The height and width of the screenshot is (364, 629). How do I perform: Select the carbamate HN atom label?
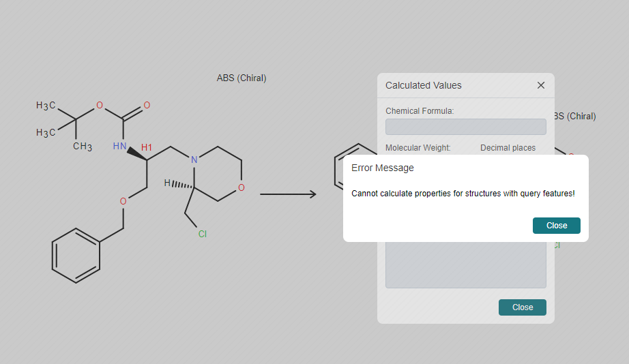(x=120, y=147)
